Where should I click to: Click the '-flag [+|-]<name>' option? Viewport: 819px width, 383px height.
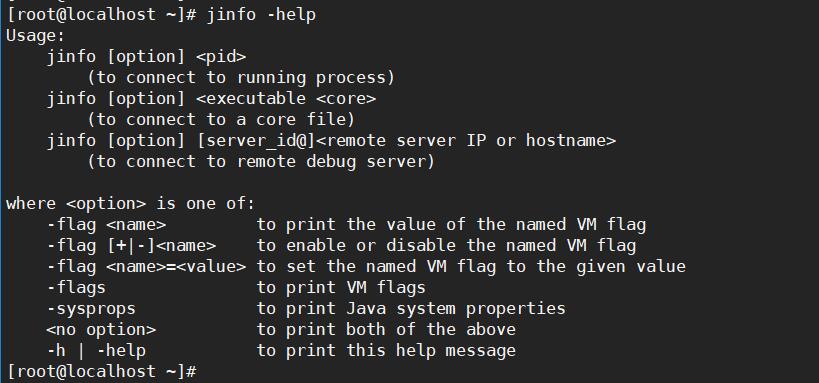(x=131, y=246)
